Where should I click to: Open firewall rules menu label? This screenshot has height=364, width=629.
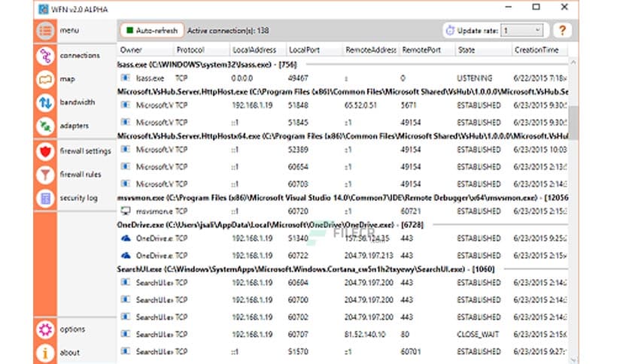(x=81, y=174)
